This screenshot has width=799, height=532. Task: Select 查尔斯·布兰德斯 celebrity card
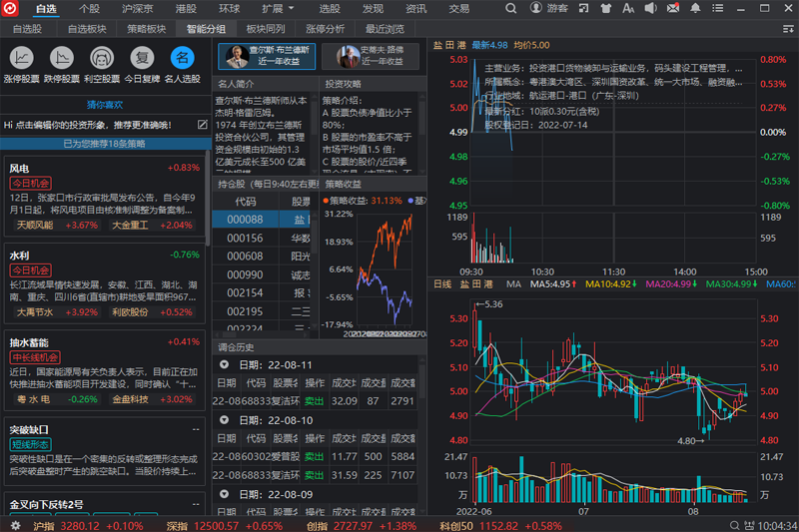[x=267, y=56]
